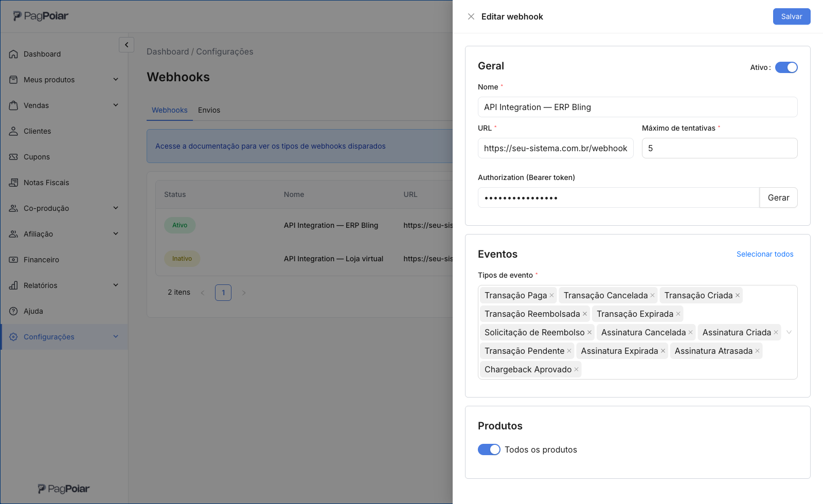Remove the Assinatura Cancelada tag
Viewport: 823px width, 504px height.
pyautogui.click(x=690, y=332)
